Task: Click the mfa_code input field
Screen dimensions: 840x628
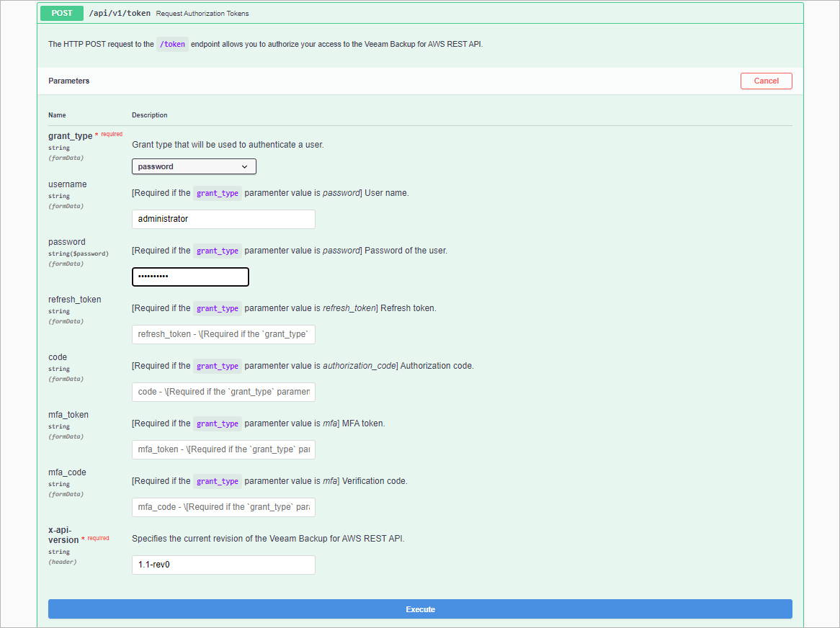Action: click(x=223, y=507)
